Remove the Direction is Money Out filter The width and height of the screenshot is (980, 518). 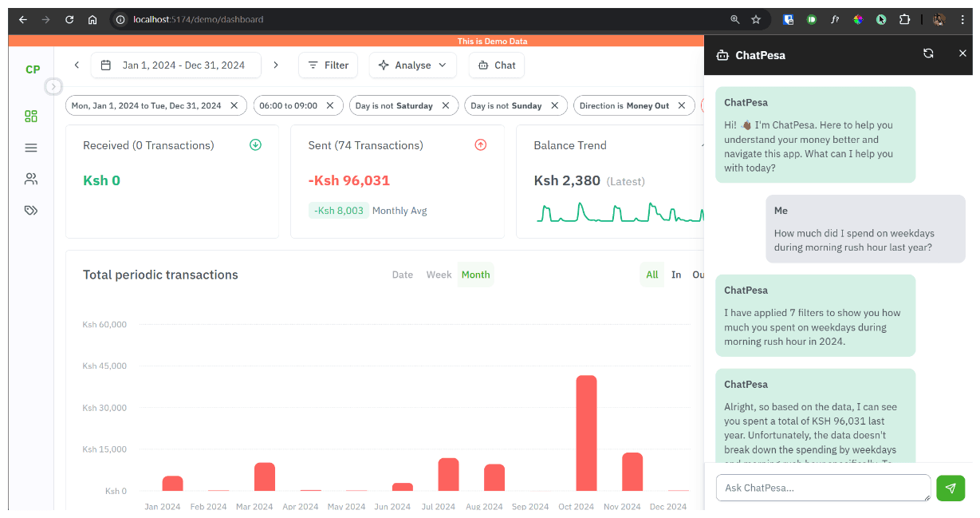[x=682, y=105]
